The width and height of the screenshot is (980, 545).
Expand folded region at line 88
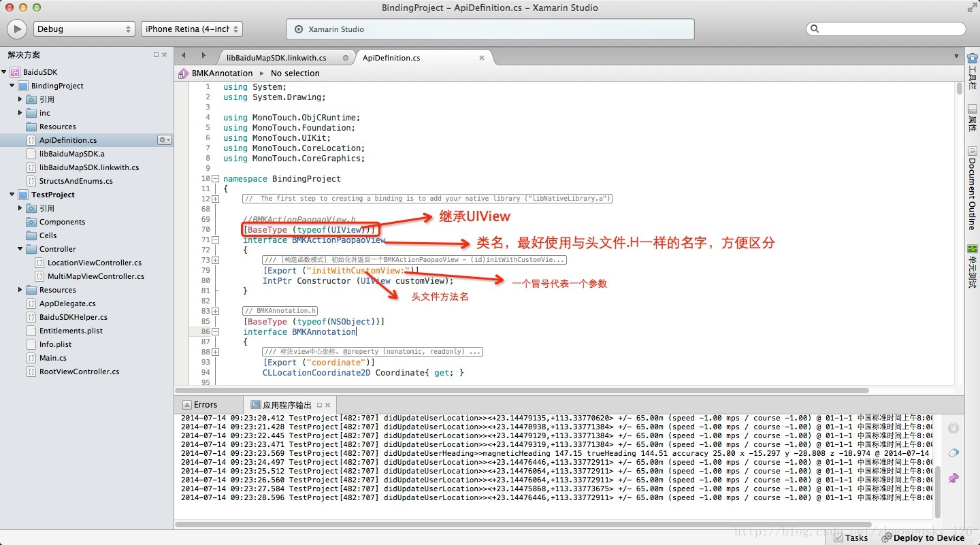click(x=215, y=352)
